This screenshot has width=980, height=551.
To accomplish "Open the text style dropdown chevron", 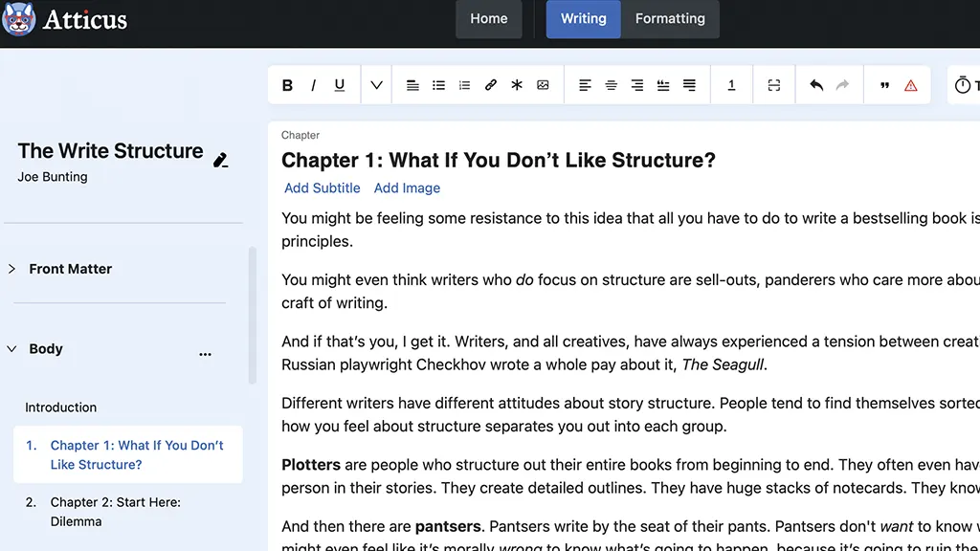I will tap(376, 85).
